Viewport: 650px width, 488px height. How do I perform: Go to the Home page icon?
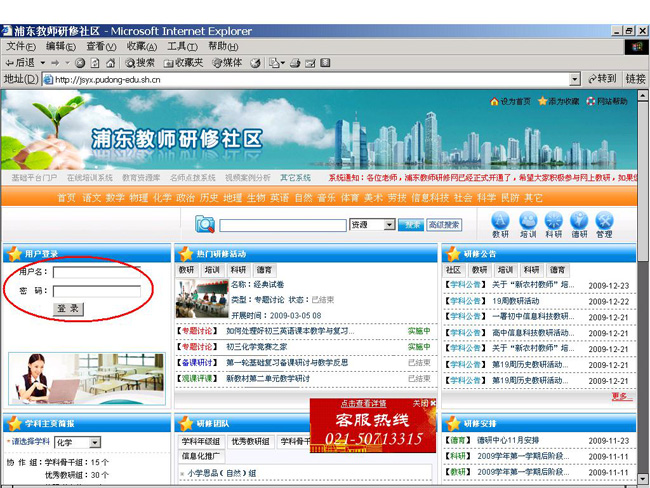(110, 63)
